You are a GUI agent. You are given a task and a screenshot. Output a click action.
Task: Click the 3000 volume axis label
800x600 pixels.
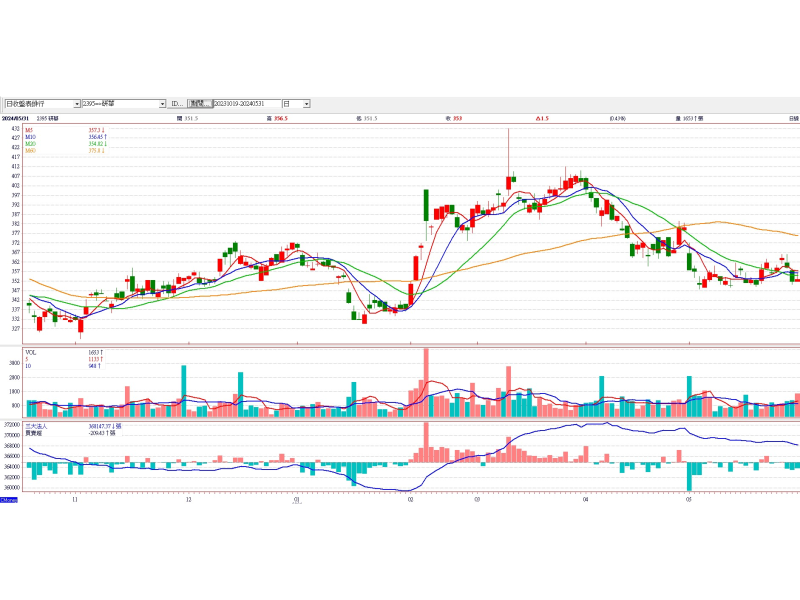(14, 363)
